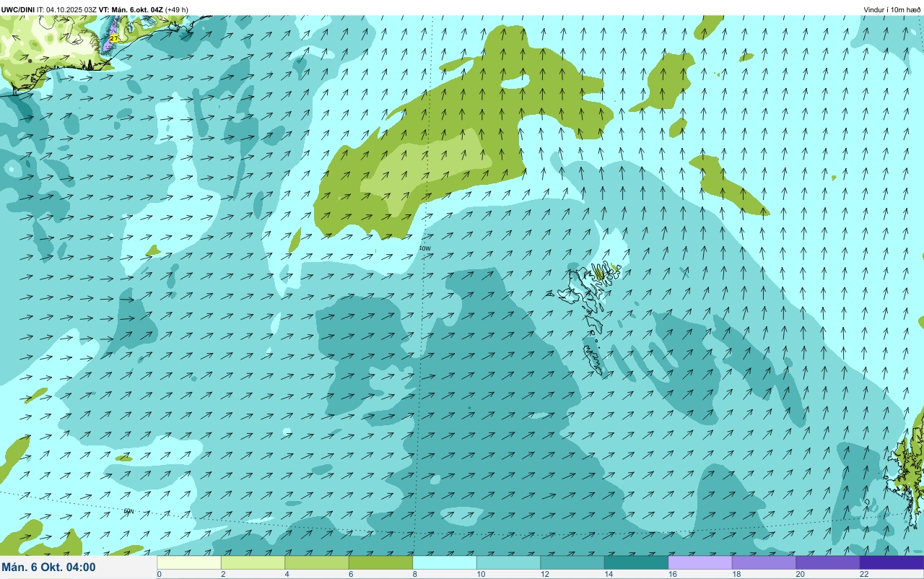The image size is (924, 579).
Task: Choose the olive green 6–8 legend swatch
Action: [x=380, y=562]
